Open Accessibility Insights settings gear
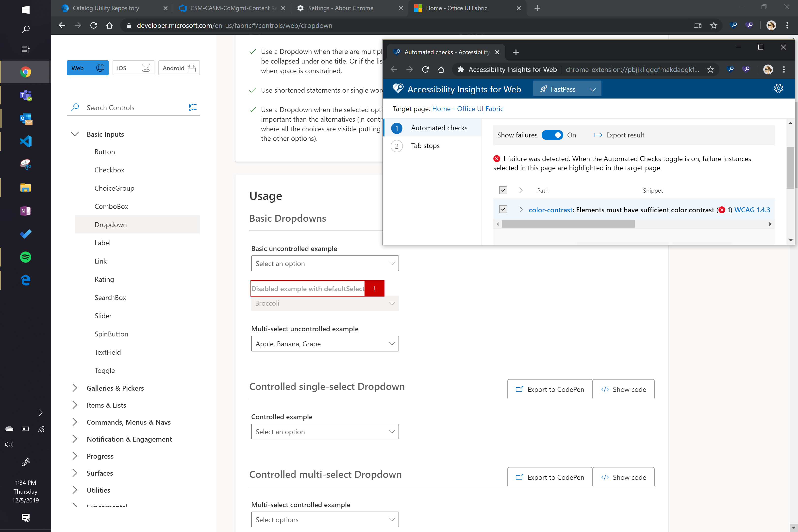The width and height of the screenshot is (798, 532). [778, 89]
